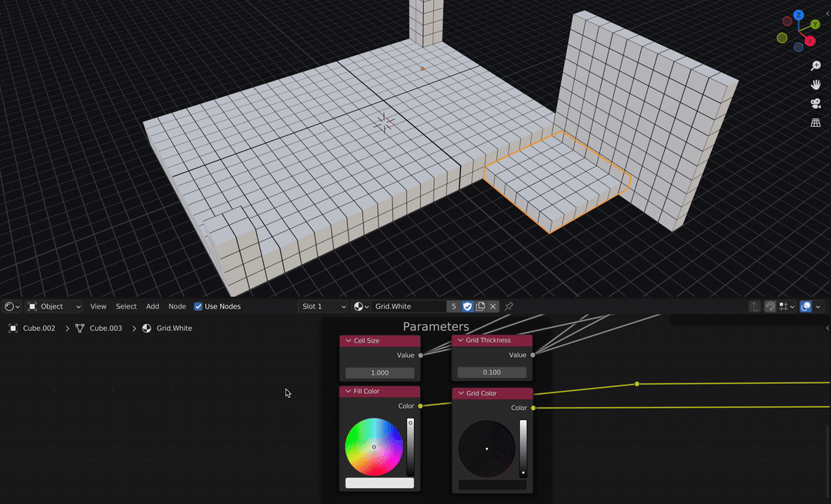Image resolution: width=831 pixels, height=504 pixels.
Task: Open the Object shader type dropdown
Action: click(x=54, y=306)
